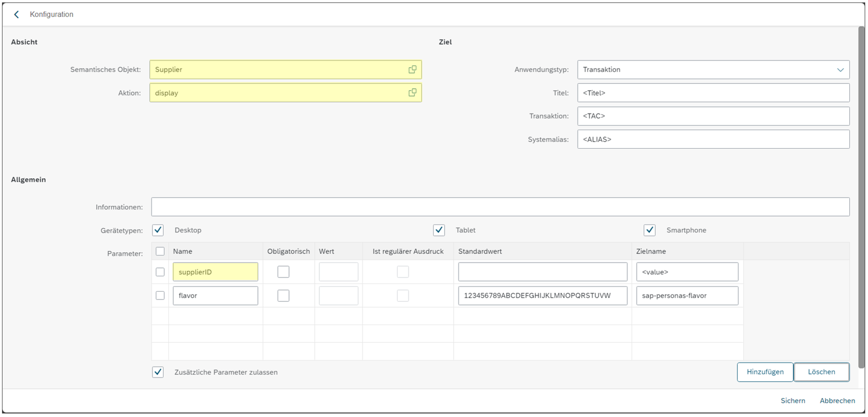
Task: Edit the Systemalias field showing <ALIAS>
Action: click(713, 139)
